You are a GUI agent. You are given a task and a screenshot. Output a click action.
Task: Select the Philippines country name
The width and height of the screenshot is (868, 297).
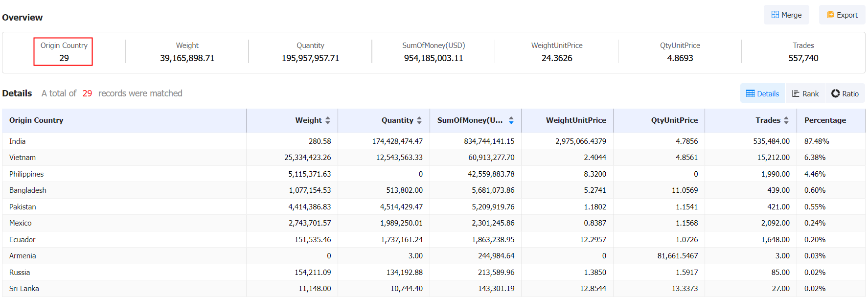(26, 174)
